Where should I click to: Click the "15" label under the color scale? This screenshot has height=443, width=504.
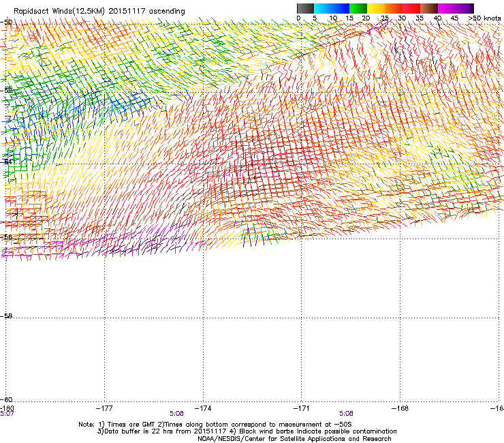coord(349,18)
